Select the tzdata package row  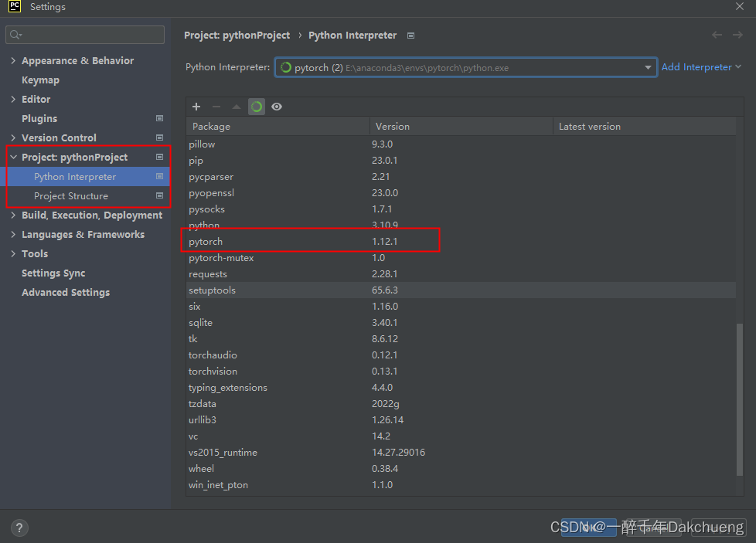click(461, 404)
